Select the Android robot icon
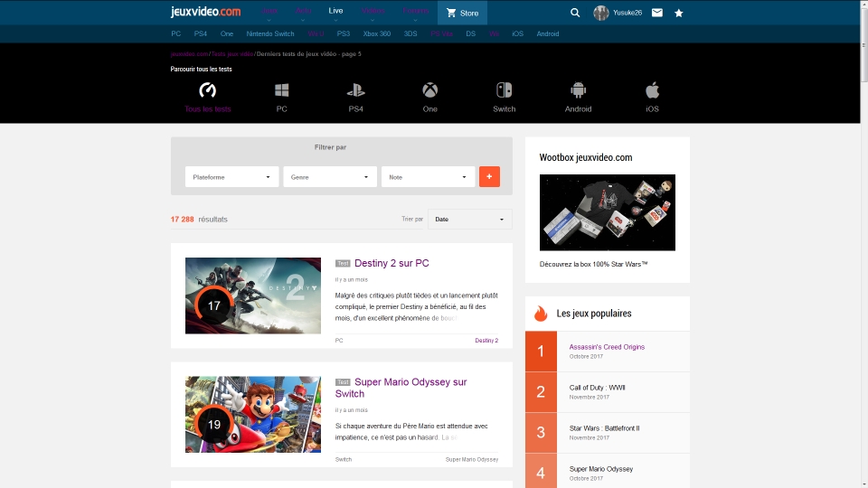This screenshot has height=488, width=868. click(x=578, y=90)
